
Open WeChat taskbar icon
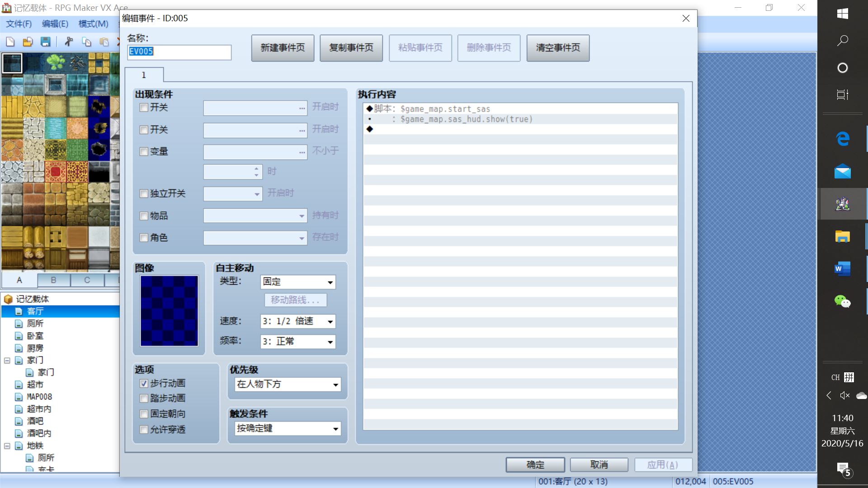[x=842, y=301]
